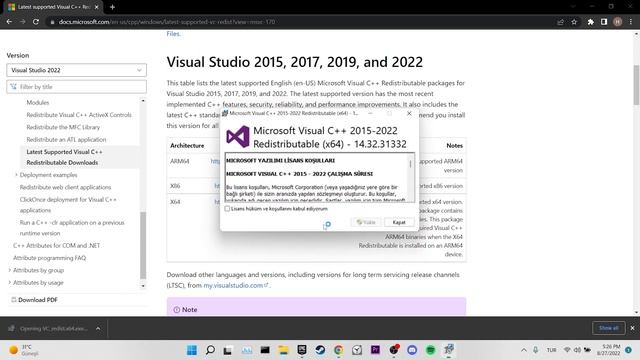
Task: Accept the license terms checkbox
Action: (x=227, y=209)
